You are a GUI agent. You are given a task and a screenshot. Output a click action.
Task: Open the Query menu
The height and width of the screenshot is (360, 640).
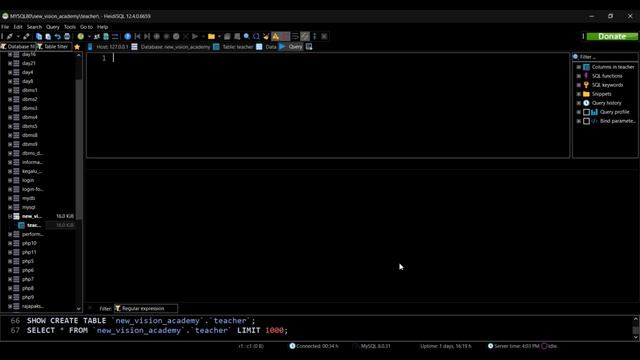click(53, 27)
